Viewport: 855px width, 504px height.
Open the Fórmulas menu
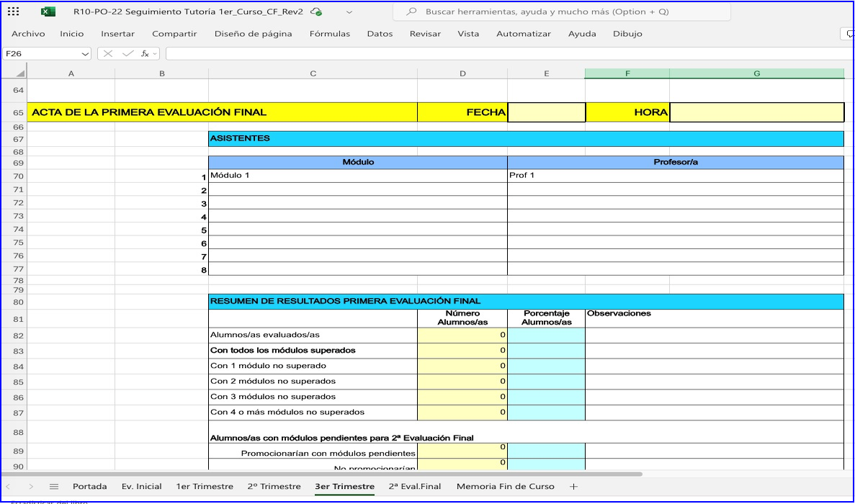click(x=329, y=33)
